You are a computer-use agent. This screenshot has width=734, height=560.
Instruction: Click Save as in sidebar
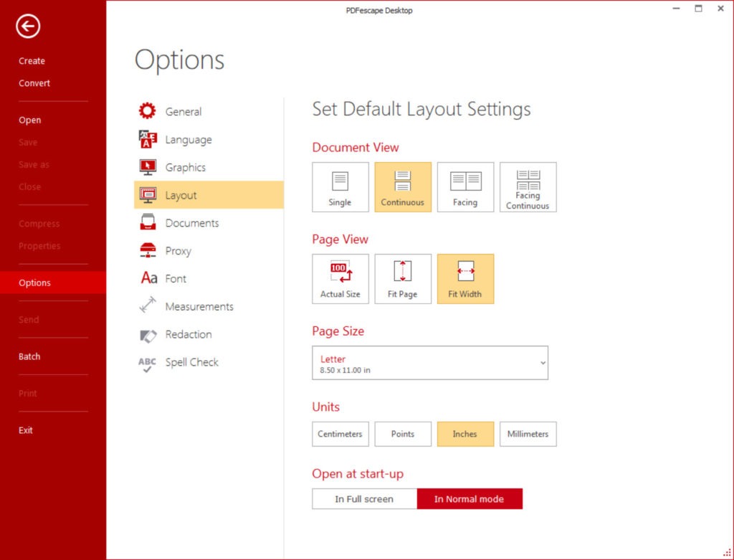pos(34,164)
